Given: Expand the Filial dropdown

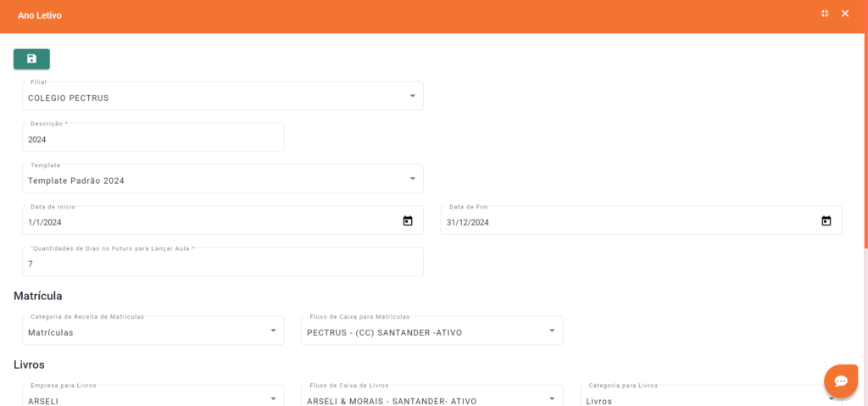Looking at the screenshot, I should 413,96.
